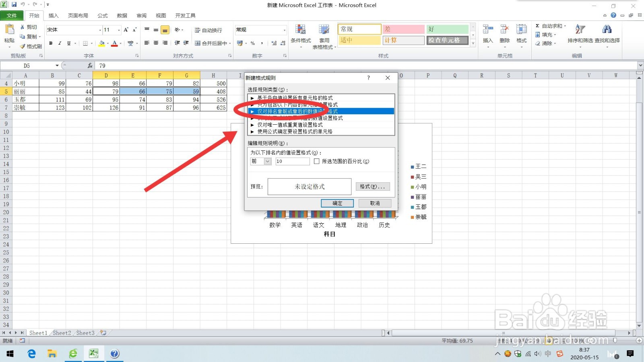Click the align text right icon
The width and height of the screenshot is (644, 362).
coord(165,43)
